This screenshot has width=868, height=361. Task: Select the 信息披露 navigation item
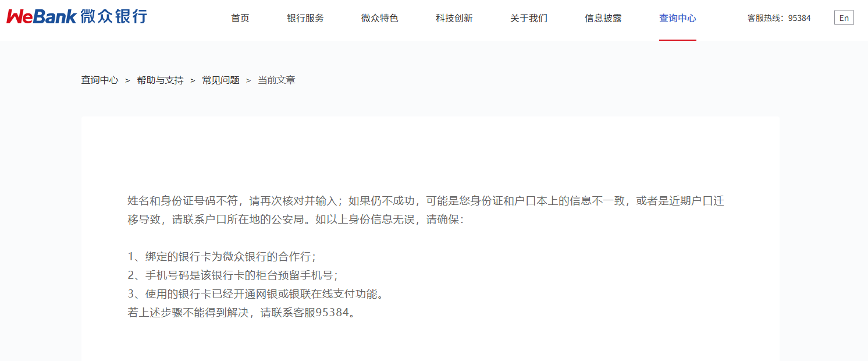(603, 18)
